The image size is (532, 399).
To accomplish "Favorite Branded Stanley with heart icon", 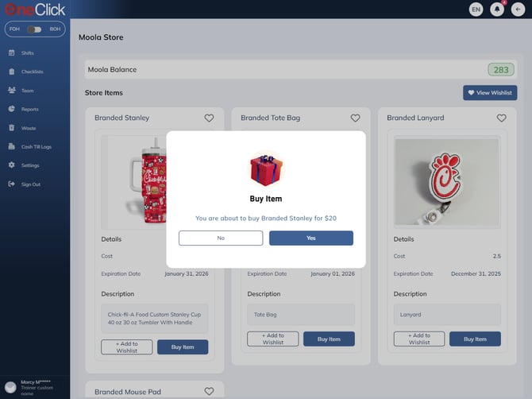I will pos(209,118).
